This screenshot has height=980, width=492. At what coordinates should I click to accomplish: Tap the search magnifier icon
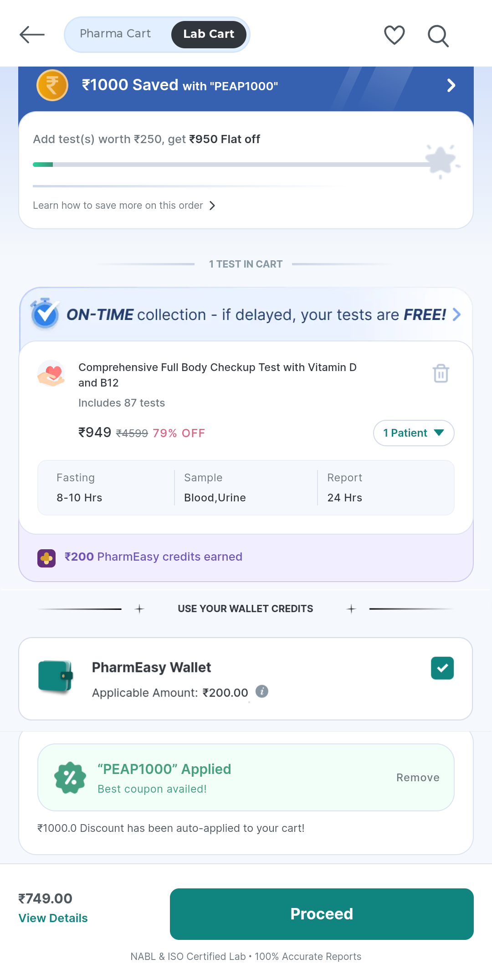pyautogui.click(x=438, y=36)
